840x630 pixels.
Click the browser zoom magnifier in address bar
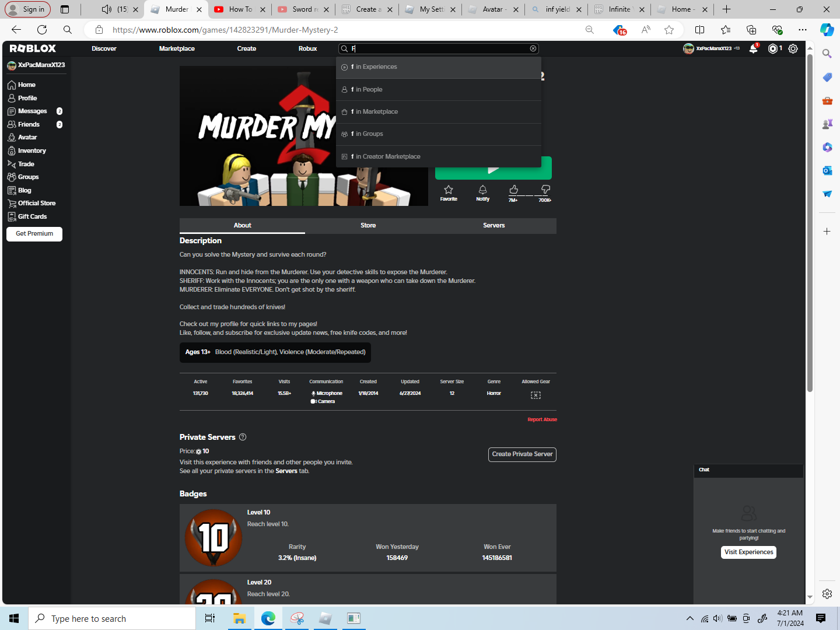590,30
